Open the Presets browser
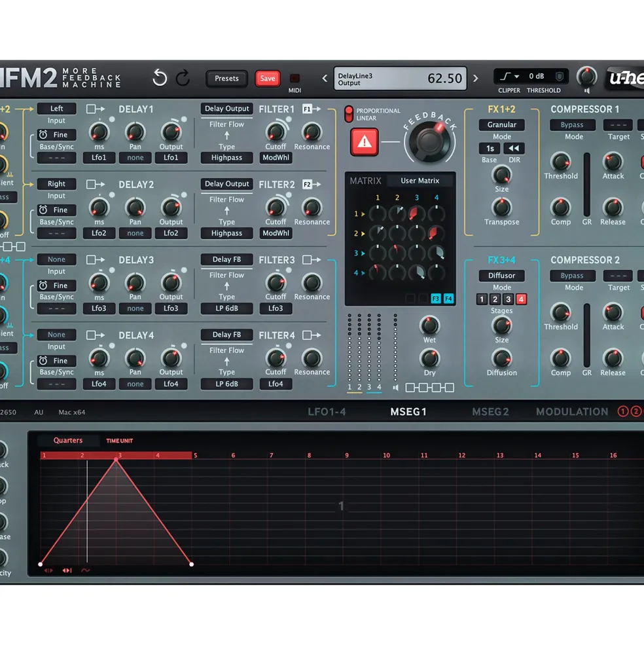This screenshot has height=645, width=644. coord(226,78)
